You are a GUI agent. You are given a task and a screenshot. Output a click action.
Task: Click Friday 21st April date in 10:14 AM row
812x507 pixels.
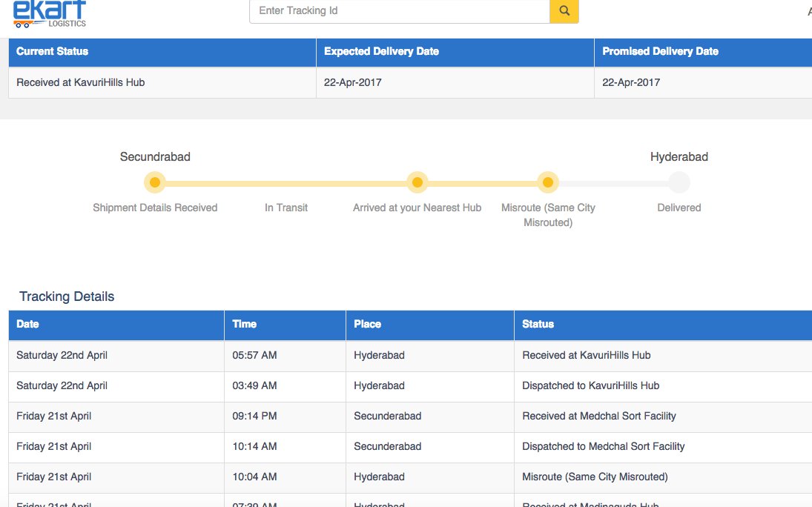coord(53,446)
